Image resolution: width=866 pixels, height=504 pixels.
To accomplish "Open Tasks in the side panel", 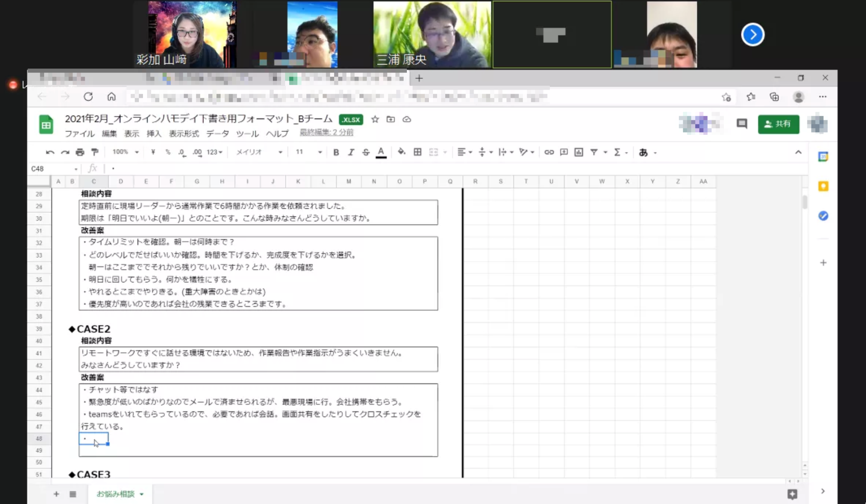I will 823,216.
